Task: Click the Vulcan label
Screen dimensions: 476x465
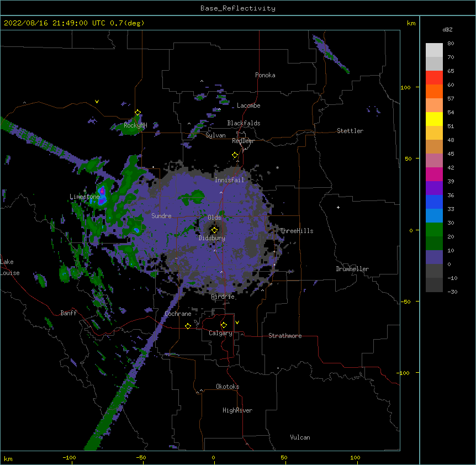Action: [300, 437]
